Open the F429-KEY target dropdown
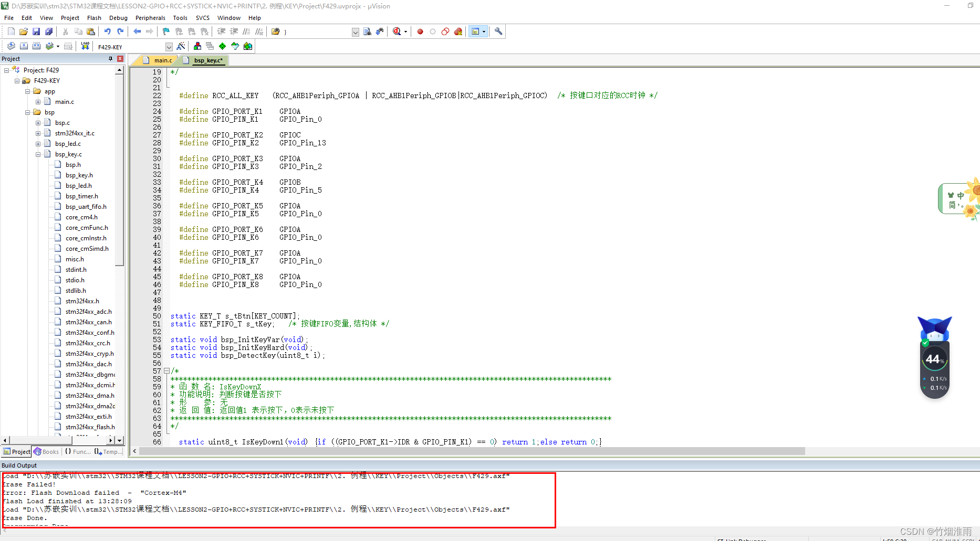The width and height of the screenshot is (980, 541). coord(169,47)
